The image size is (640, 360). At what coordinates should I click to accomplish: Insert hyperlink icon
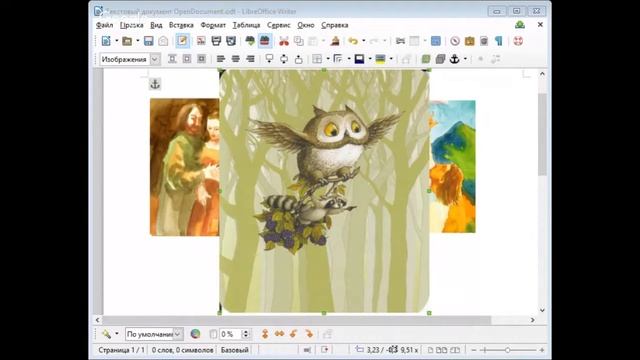400,41
